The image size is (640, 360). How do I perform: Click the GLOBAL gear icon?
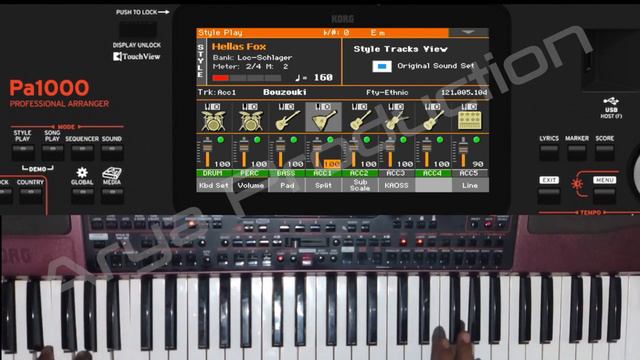pyautogui.click(x=82, y=172)
